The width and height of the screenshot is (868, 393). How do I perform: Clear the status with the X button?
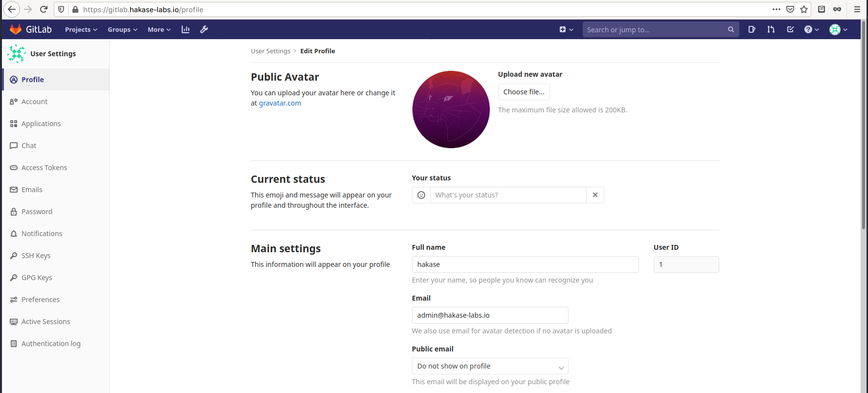pos(595,195)
